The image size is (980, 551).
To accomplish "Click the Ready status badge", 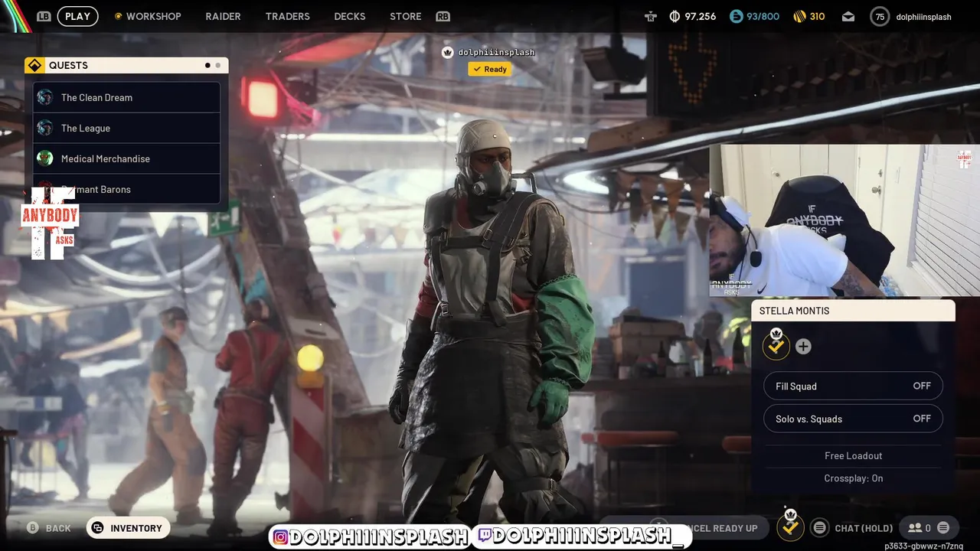I will (x=490, y=69).
